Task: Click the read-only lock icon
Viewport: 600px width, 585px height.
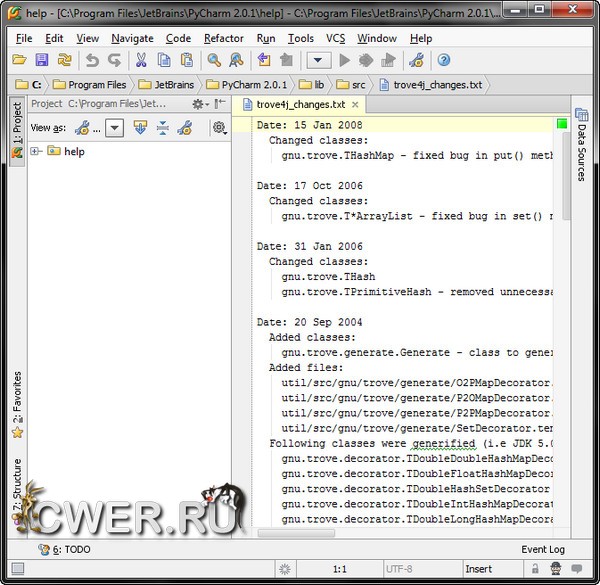Action: point(535,569)
